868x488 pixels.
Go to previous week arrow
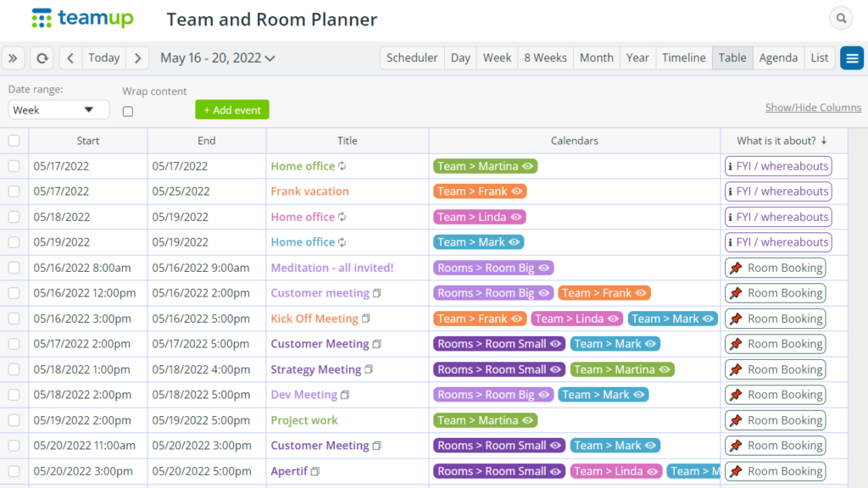point(70,58)
